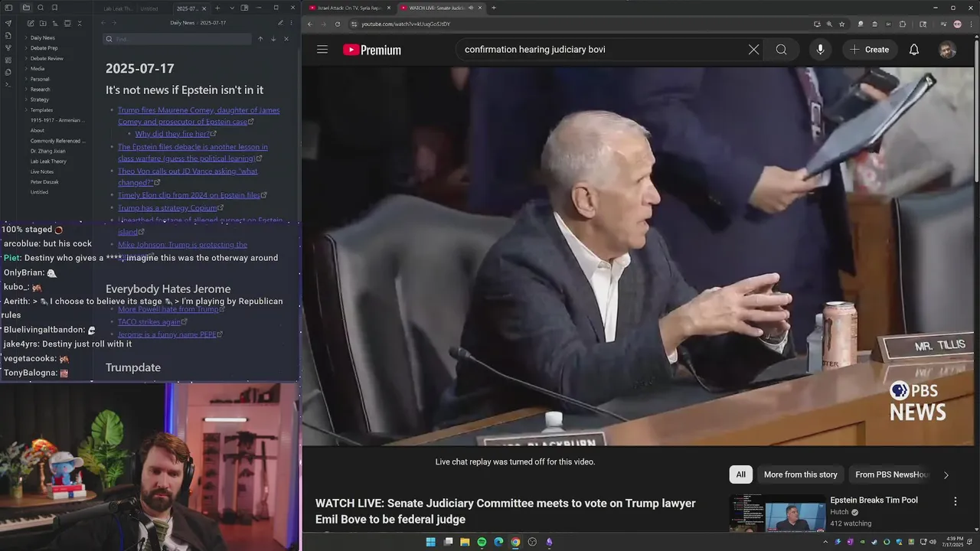Screen dimensions: 980x551
Task: Go to the YouTube Premium home logo
Action: [372, 50]
